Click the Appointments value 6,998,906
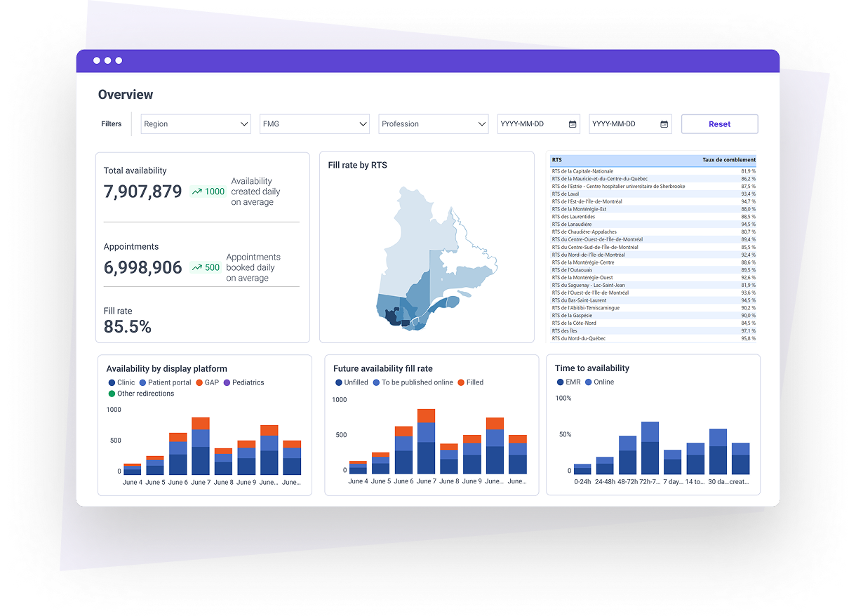This screenshot has width=856, height=616. coord(143,267)
